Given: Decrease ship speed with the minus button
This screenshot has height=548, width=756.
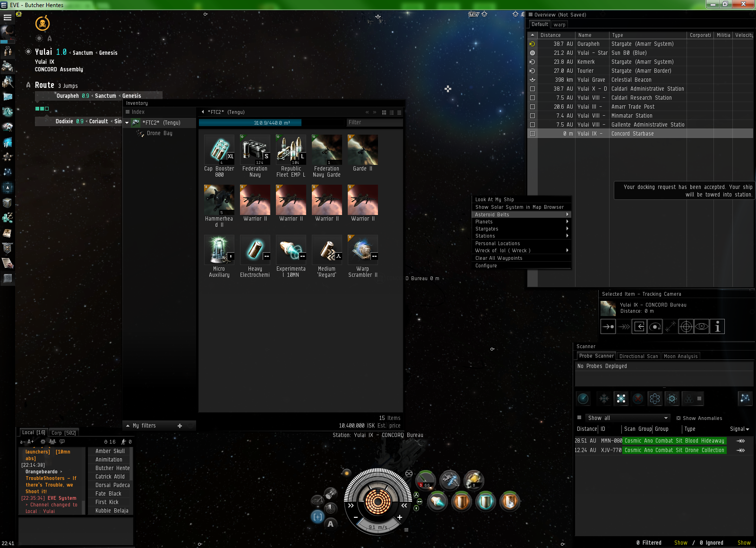Looking at the screenshot, I should [x=356, y=517].
